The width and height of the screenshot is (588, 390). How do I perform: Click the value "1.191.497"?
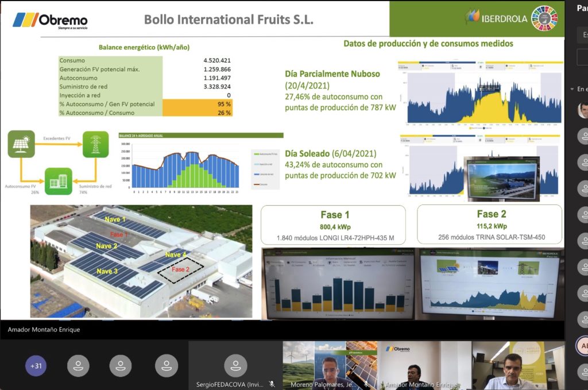point(217,78)
